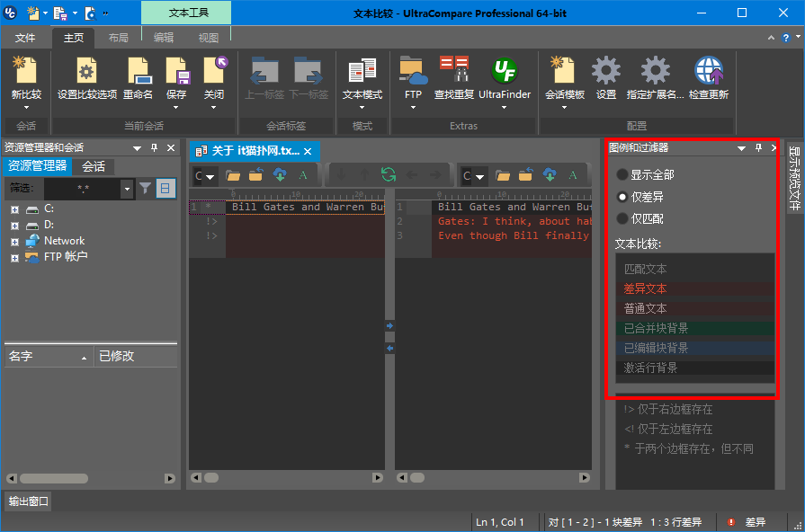Open the 资源管理器和会话 panel menu arrow
Screen dimensions: 805x532
coord(137,148)
